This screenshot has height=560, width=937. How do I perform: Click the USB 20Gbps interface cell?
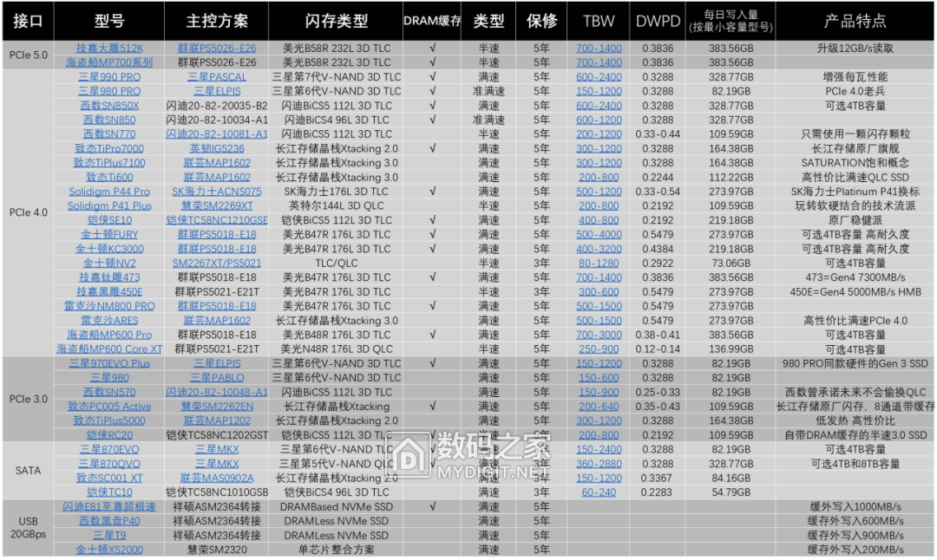(x=28, y=528)
